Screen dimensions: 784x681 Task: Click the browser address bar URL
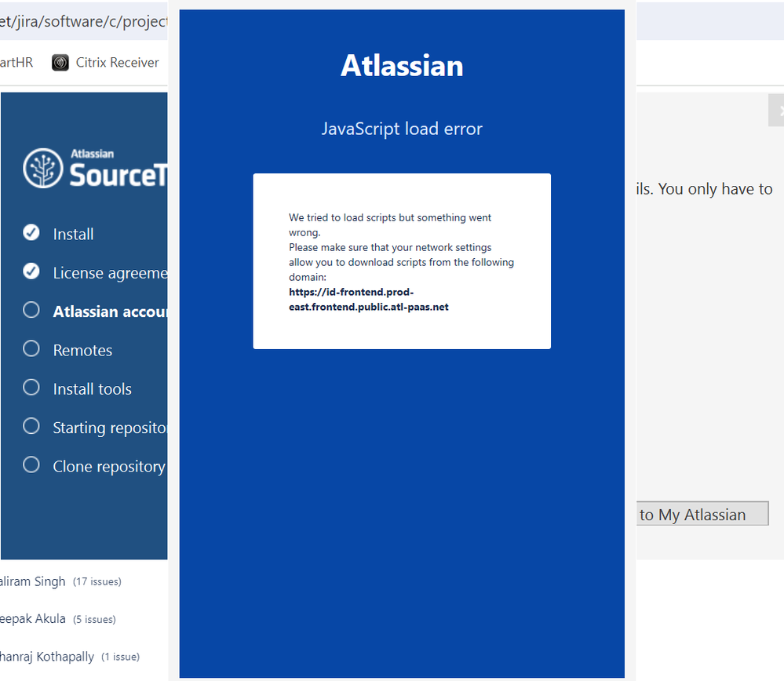(x=83, y=21)
